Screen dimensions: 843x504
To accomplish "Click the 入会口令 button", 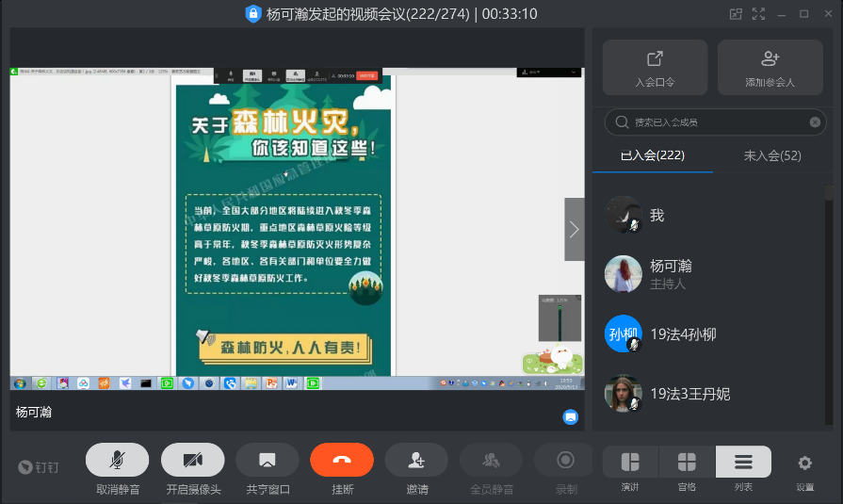I will click(655, 67).
